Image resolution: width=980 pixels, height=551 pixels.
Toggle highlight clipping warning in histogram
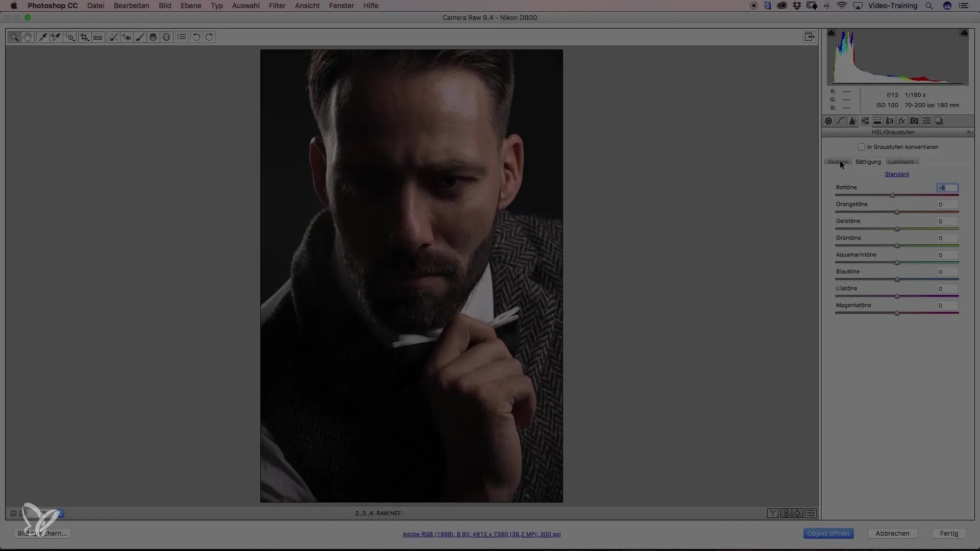click(964, 33)
